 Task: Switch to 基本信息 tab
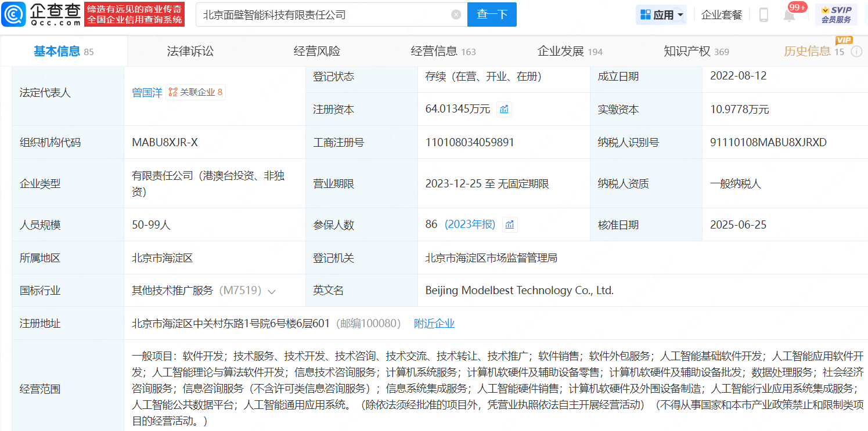63,52
